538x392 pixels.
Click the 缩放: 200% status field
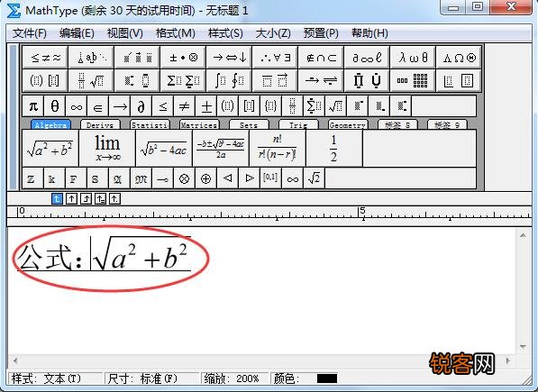coord(235,378)
